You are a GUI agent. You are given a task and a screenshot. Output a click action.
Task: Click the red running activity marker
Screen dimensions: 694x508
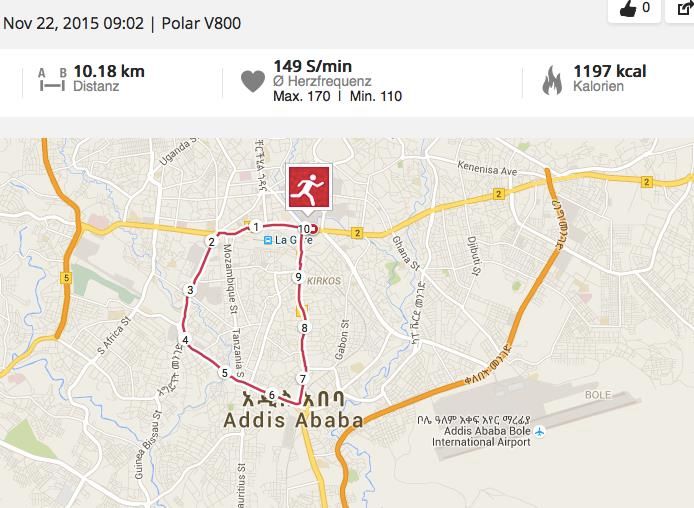308,186
